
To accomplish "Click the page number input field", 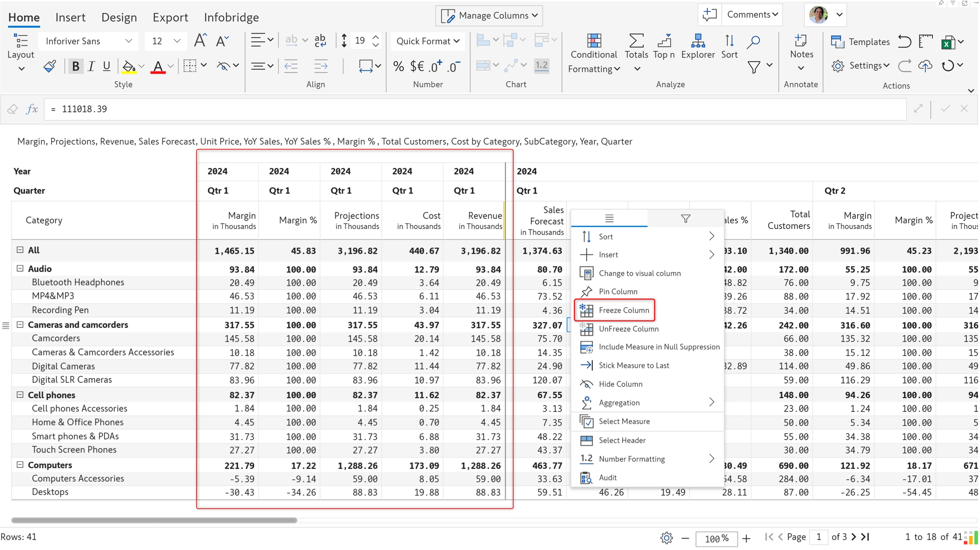I will [818, 537].
